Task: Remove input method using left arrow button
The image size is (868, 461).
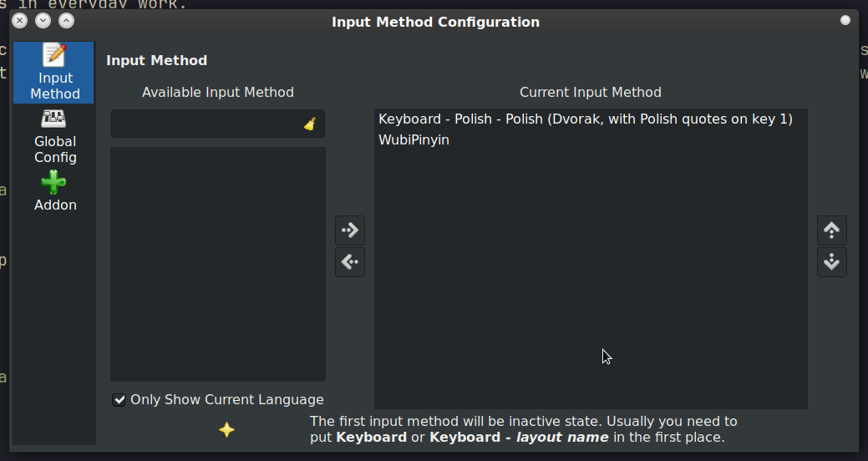Action: point(350,262)
